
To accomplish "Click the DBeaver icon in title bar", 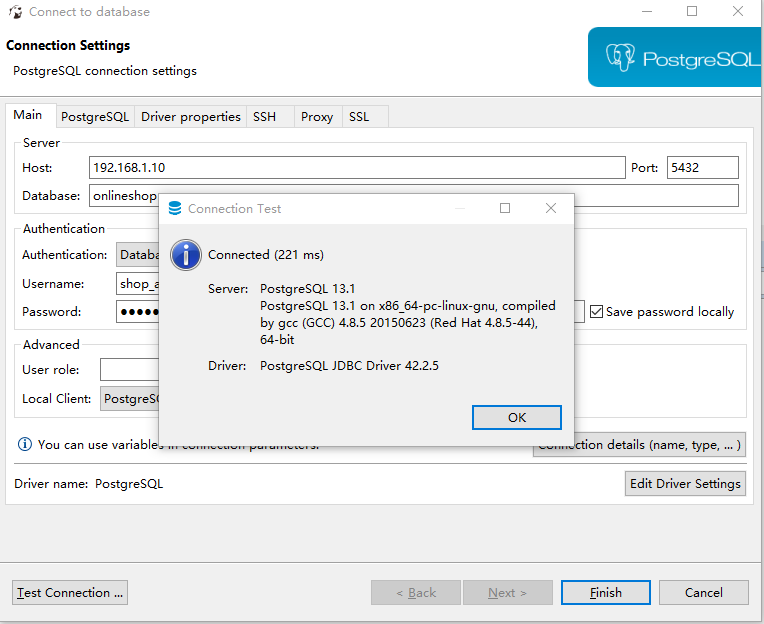I will click(16, 12).
